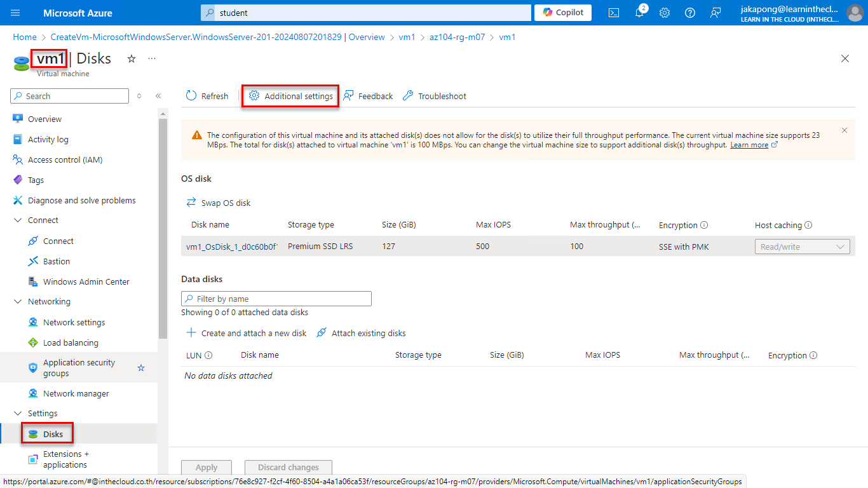Click the expand/collapse icon next to sidebar search
This screenshot has height=488, width=868.
(139, 96)
